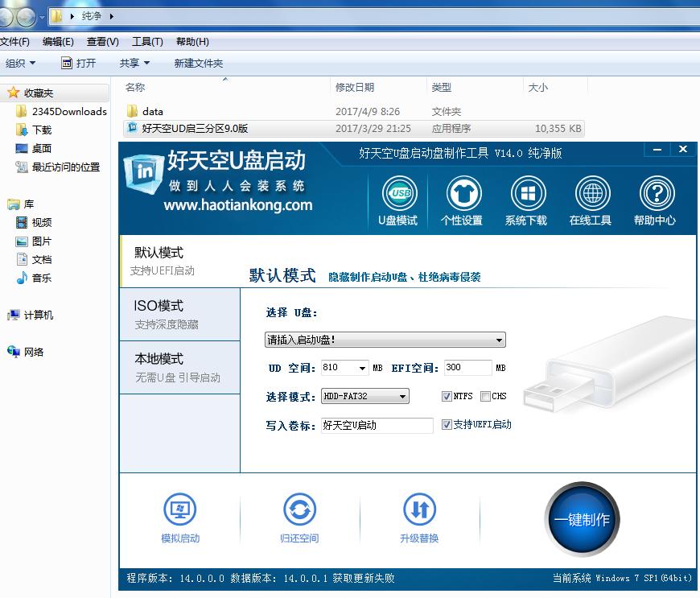Viewport: 700px width, 598px height.
Task: Open the 选择模式 HDD-FAT32 dropdown
Action: [x=365, y=396]
